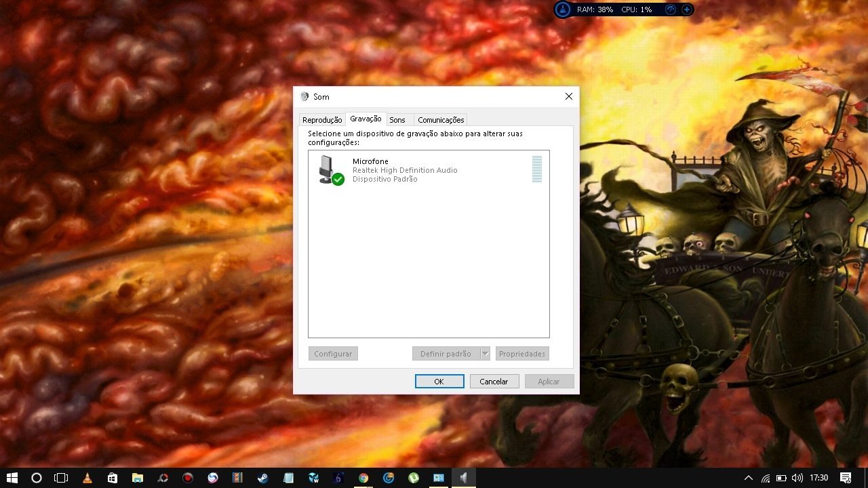Click the Configurar button
Image resolution: width=868 pixels, height=488 pixels.
pos(333,354)
